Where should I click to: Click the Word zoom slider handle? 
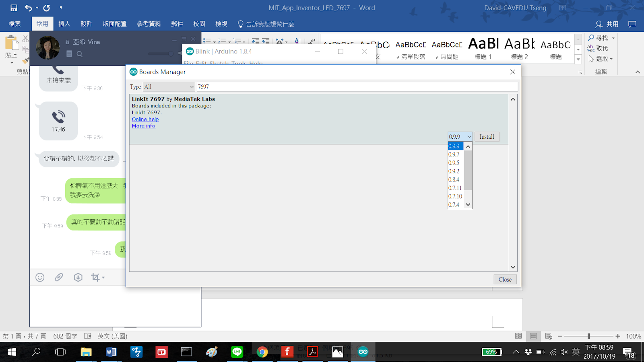[x=588, y=336]
